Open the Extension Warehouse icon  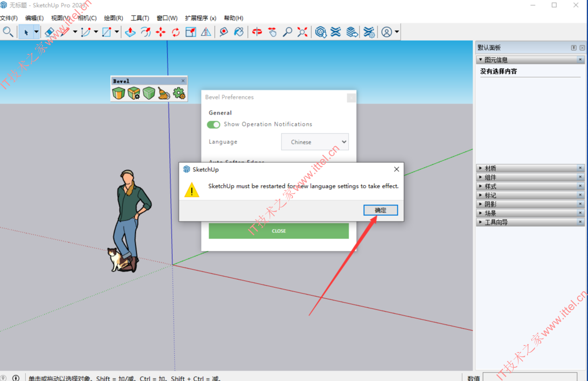(336, 32)
